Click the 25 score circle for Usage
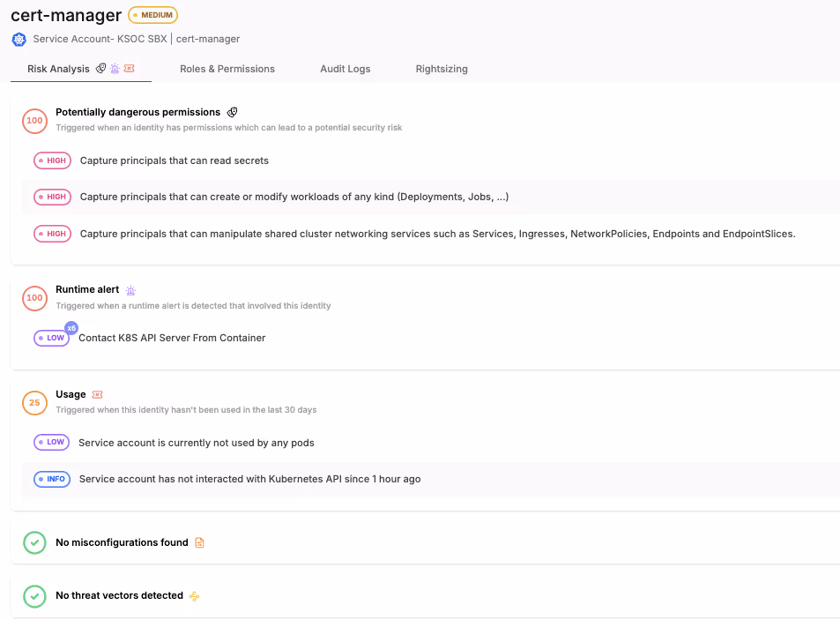 35,402
